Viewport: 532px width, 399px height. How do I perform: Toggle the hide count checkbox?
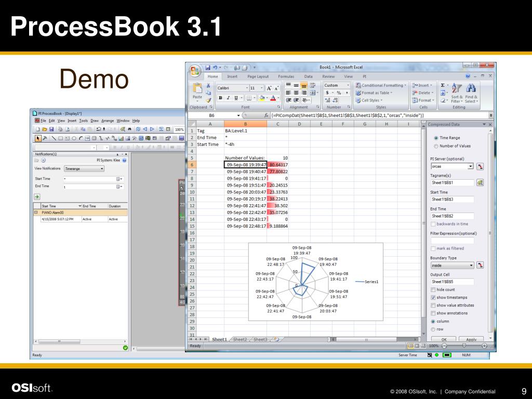[433, 289]
